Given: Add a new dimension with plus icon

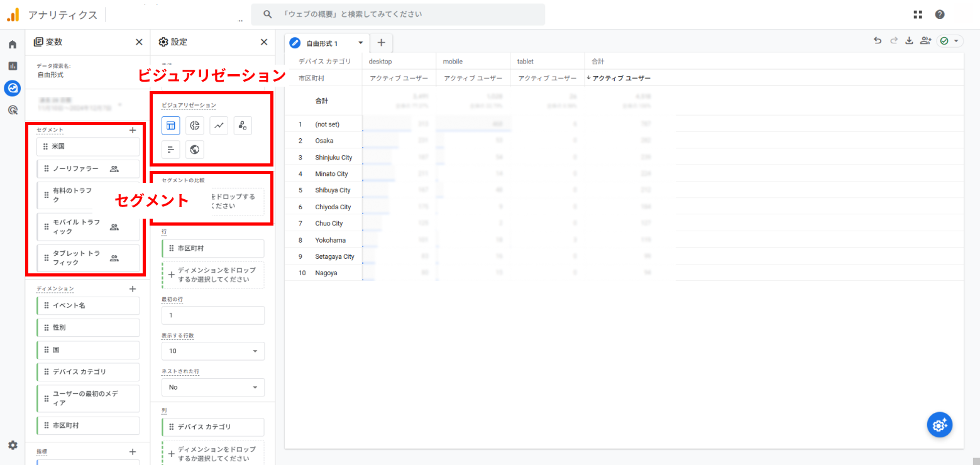Looking at the screenshot, I should pos(133,289).
